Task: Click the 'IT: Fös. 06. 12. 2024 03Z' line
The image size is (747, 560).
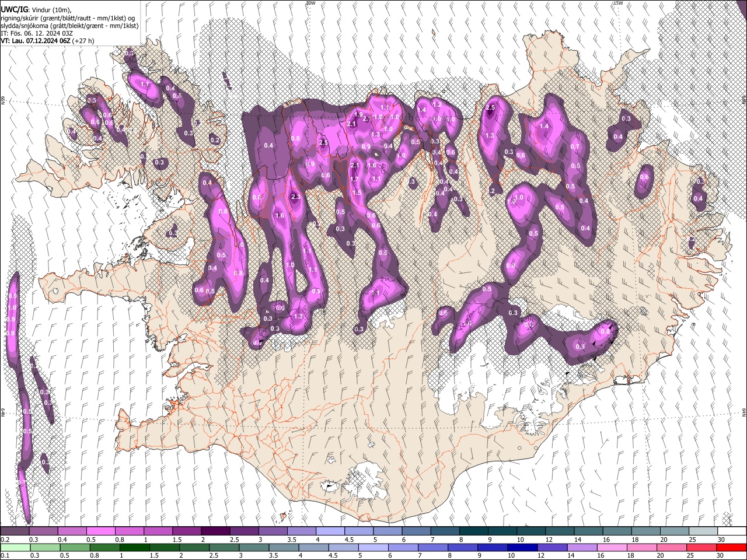Action: coord(37,34)
